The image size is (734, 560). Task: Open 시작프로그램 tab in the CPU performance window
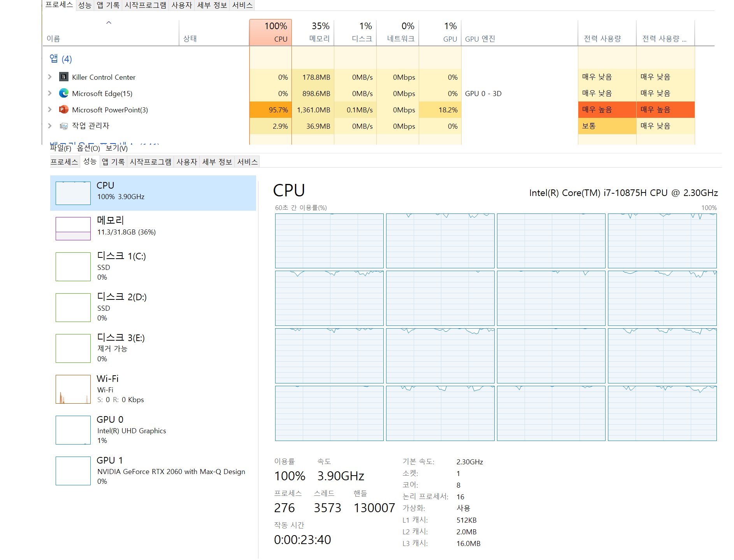tap(151, 162)
